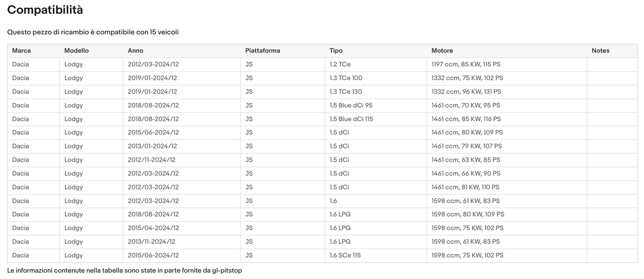Viewport: 644px width, 279px height.
Task: Select the Piattaforma column header
Action: tap(263, 51)
